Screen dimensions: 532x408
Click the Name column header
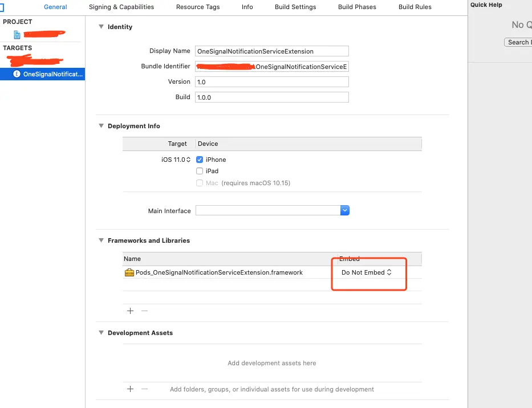pyautogui.click(x=132, y=259)
